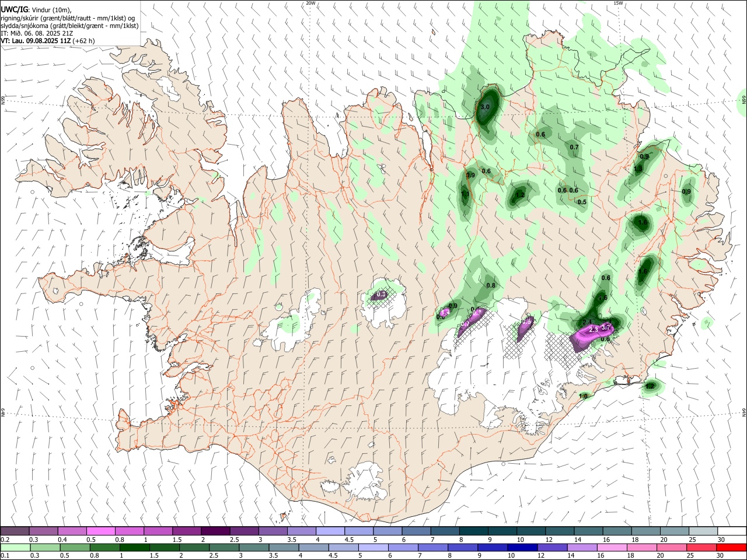The height and width of the screenshot is (560, 747).
Task: Click the 0.5 label below the two 0.6 values
Action: [x=582, y=202]
